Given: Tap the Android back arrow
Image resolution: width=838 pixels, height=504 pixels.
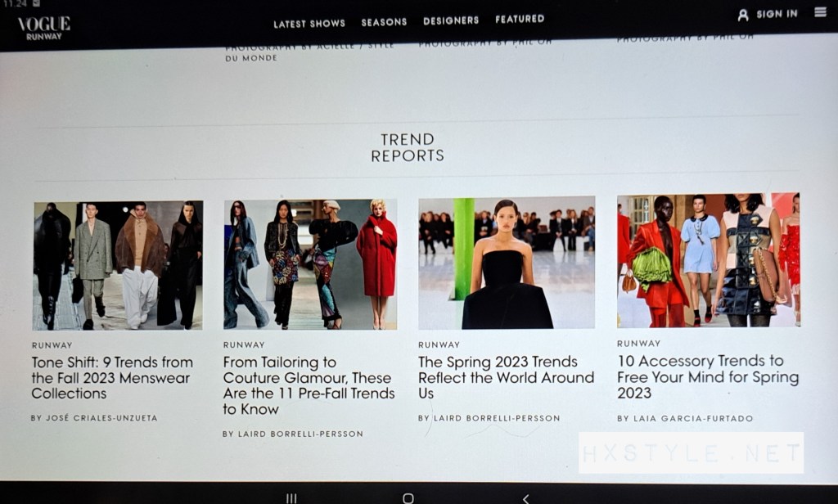Looking at the screenshot, I should point(525,498).
